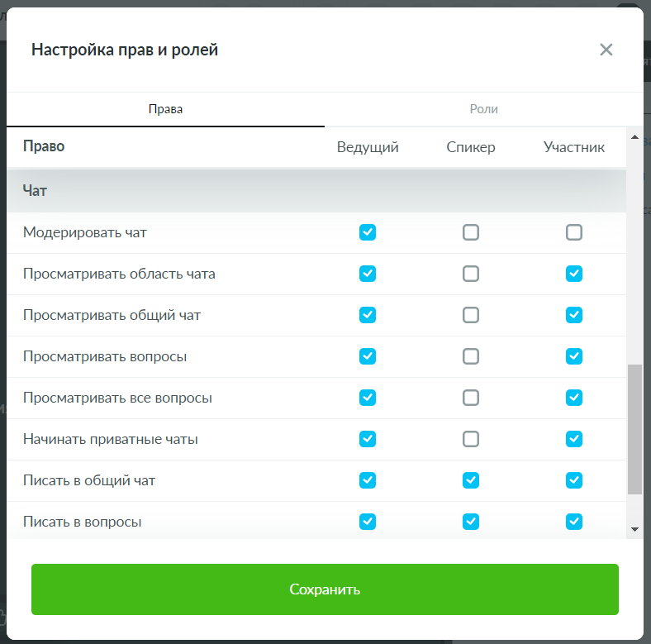This screenshot has width=651, height=644.
Task: Click the Чат section heading
Action: [x=35, y=191]
